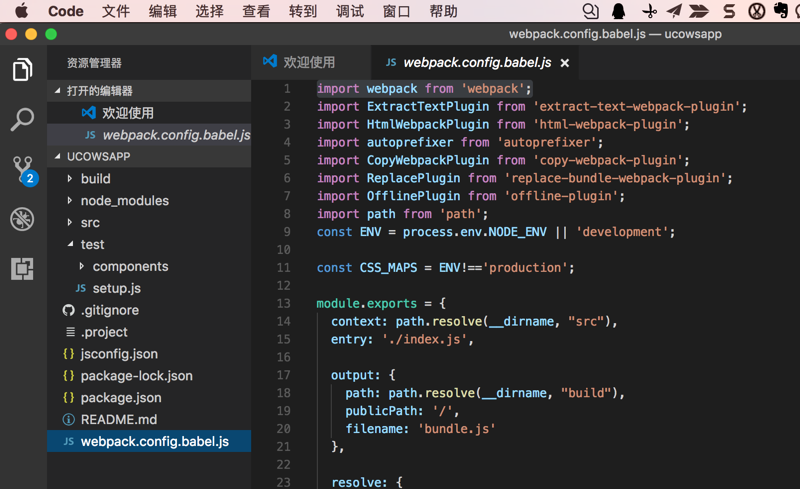Open the 转到 menu
800x489 pixels.
point(303,11)
